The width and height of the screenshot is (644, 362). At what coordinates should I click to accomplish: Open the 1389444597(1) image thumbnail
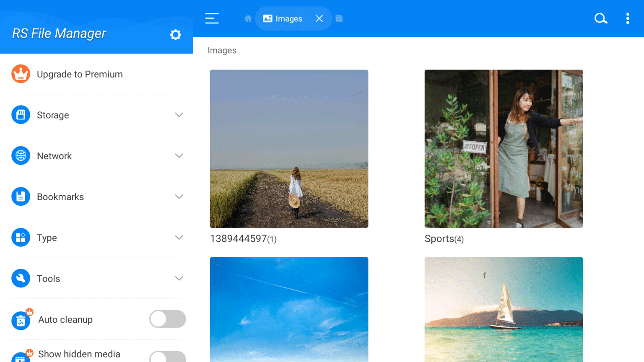(x=289, y=148)
